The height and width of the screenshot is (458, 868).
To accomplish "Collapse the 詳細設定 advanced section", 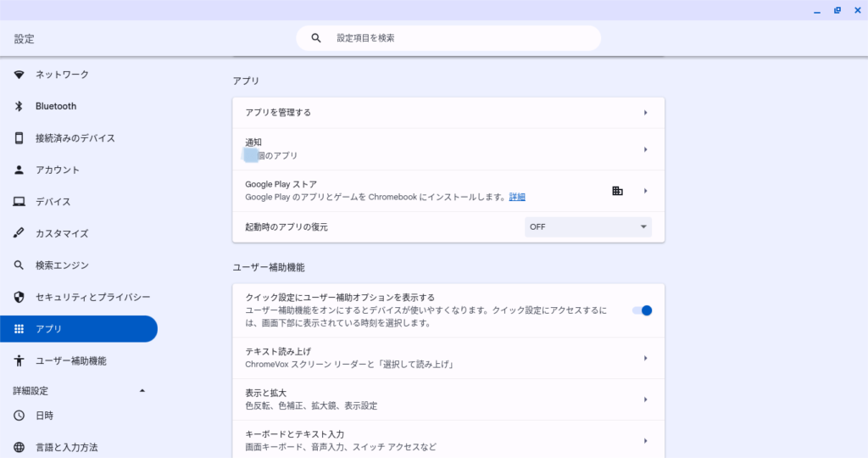I will (142, 390).
